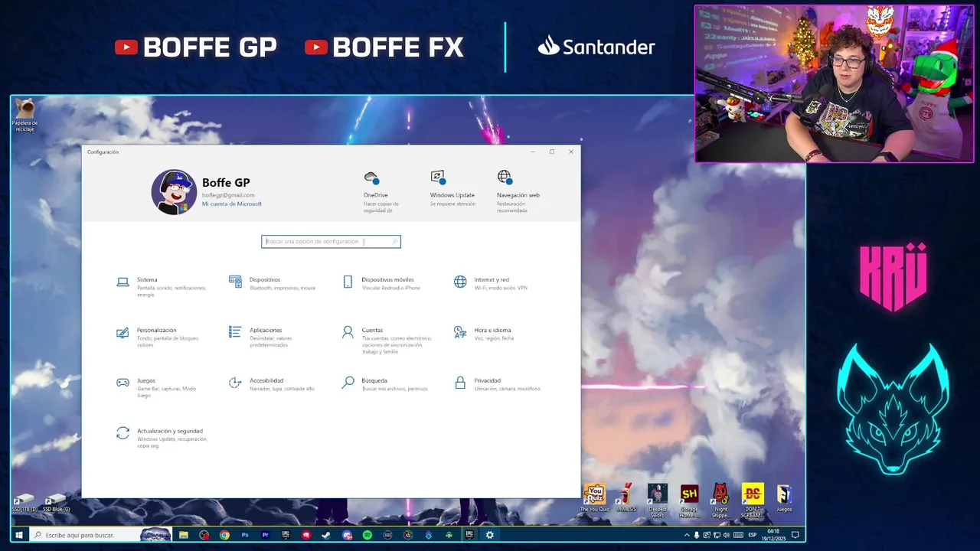Select DON'T SCREAM desktop shortcut
The image size is (980, 551).
(752, 501)
